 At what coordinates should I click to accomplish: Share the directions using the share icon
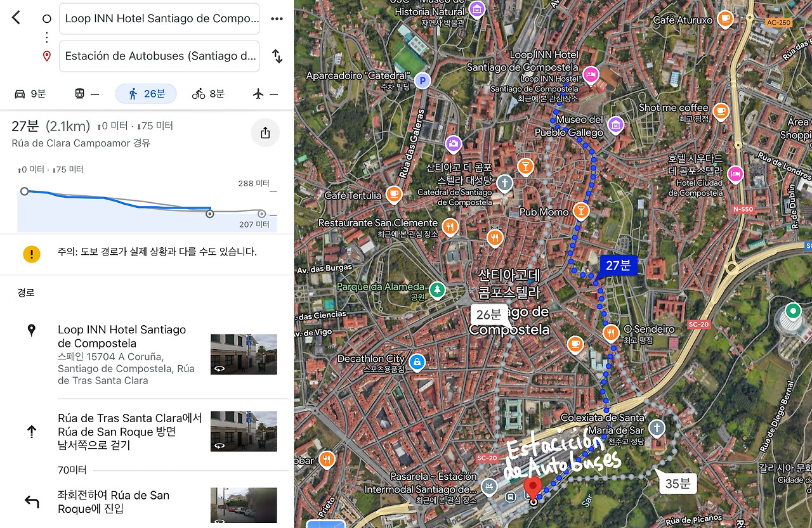[265, 132]
